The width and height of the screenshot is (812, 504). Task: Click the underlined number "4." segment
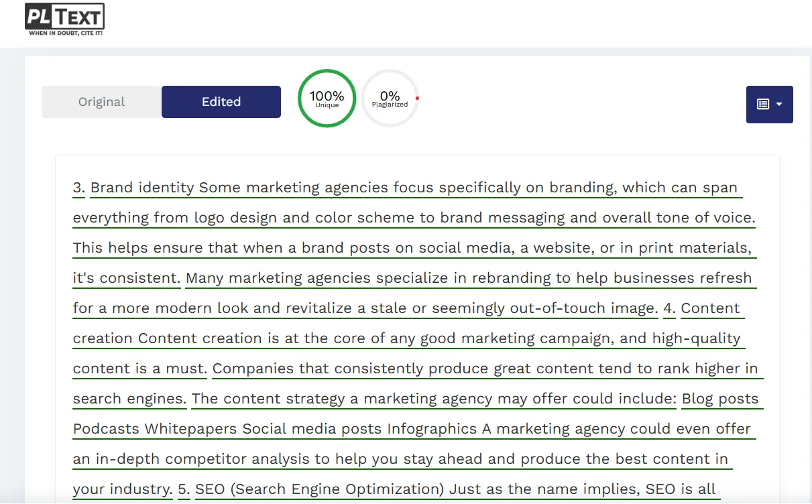pyautogui.click(x=669, y=308)
